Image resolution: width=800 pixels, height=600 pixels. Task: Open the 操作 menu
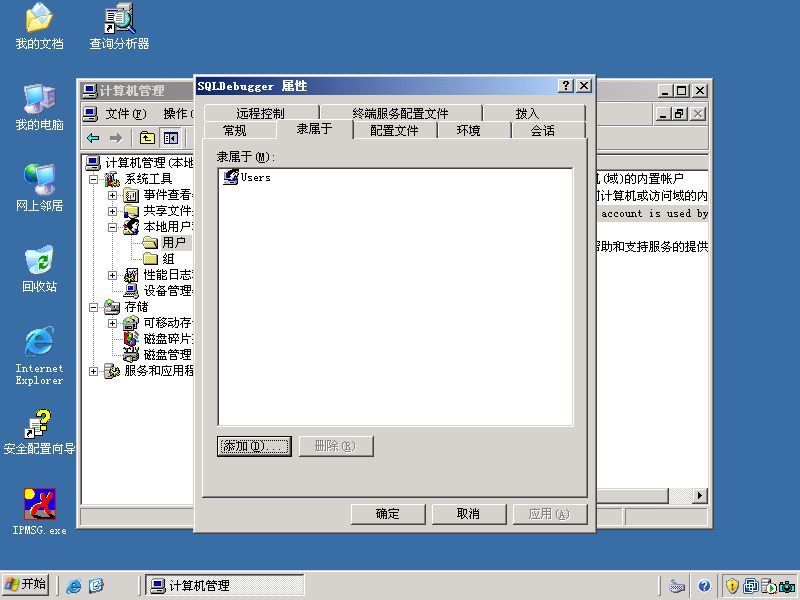click(178, 114)
